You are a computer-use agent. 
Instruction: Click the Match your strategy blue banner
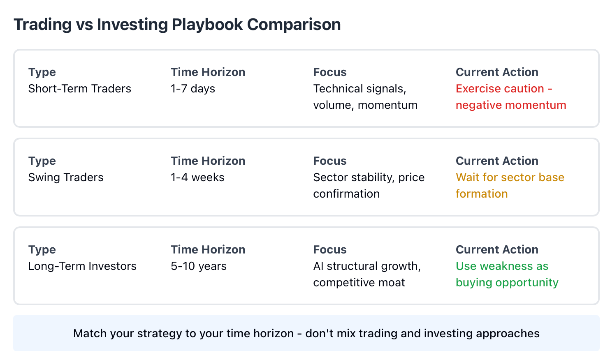point(306,333)
